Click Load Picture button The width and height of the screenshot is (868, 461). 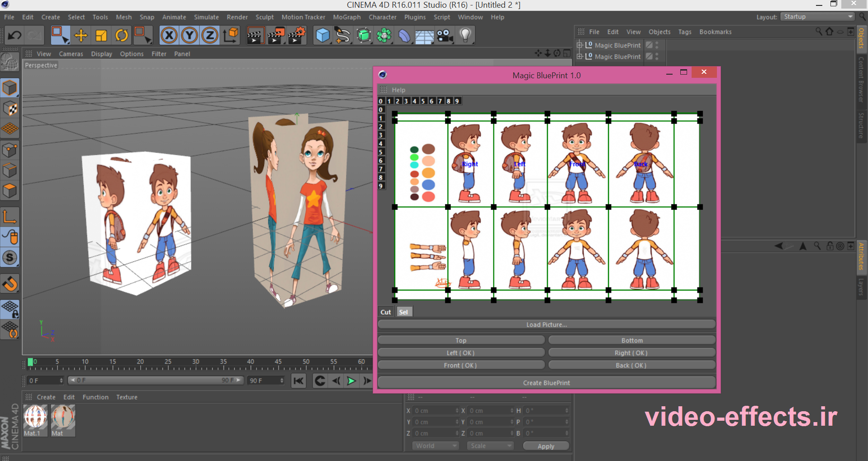(546, 325)
